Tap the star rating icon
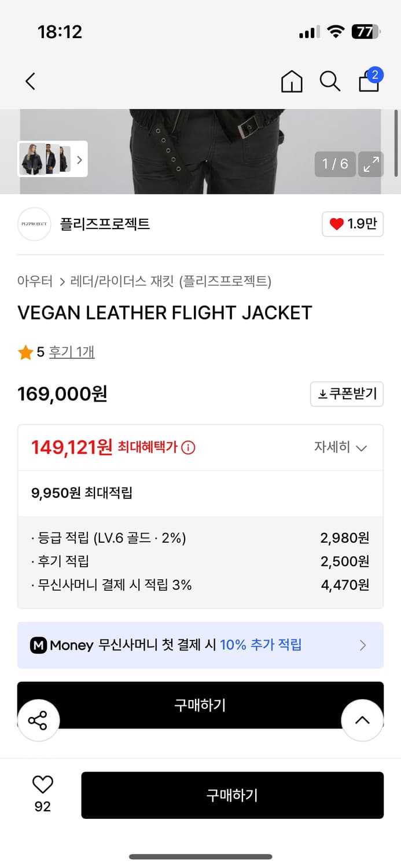The height and width of the screenshot is (868, 401). (x=25, y=351)
